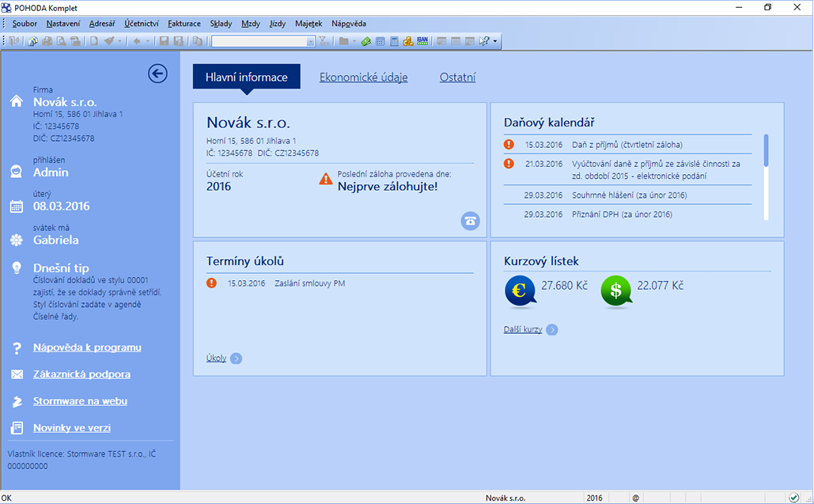Click the Daňový kalendář scrollbar
Screen dimensions: 814x504
tap(767, 177)
